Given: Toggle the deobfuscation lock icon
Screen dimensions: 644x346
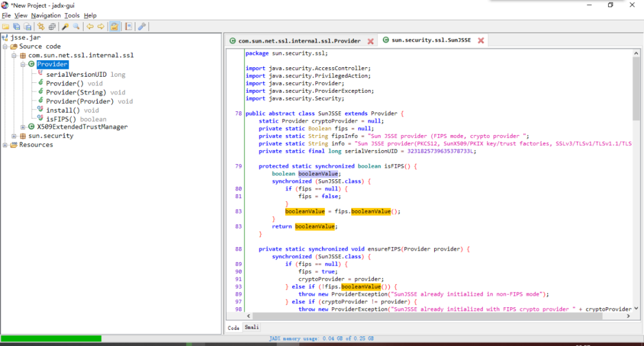Looking at the screenshot, I should 114,27.
